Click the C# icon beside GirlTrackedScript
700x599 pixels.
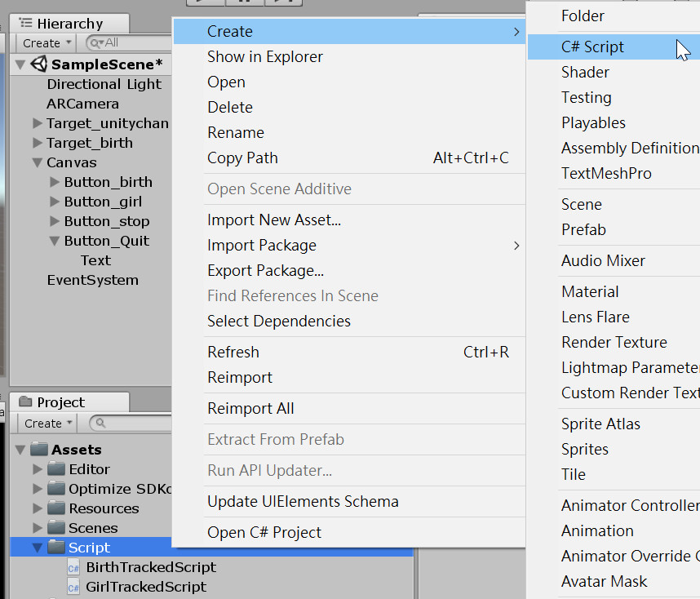(73, 586)
